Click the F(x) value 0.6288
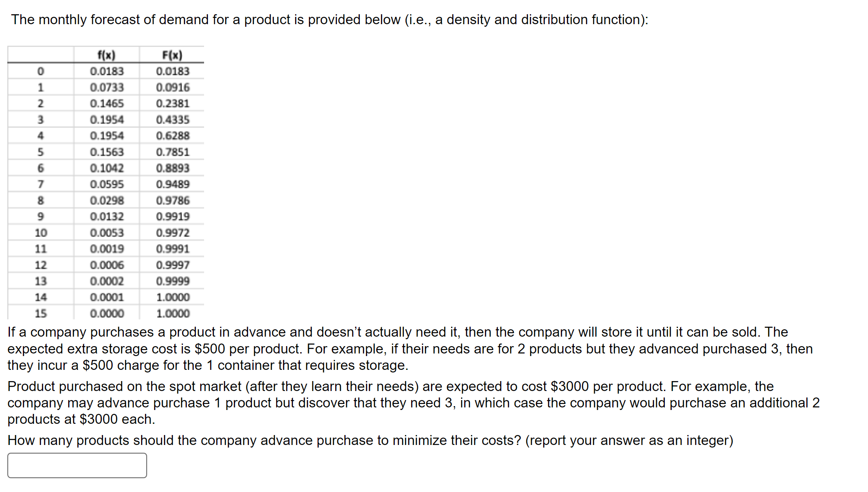The image size is (868, 492). (173, 136)
